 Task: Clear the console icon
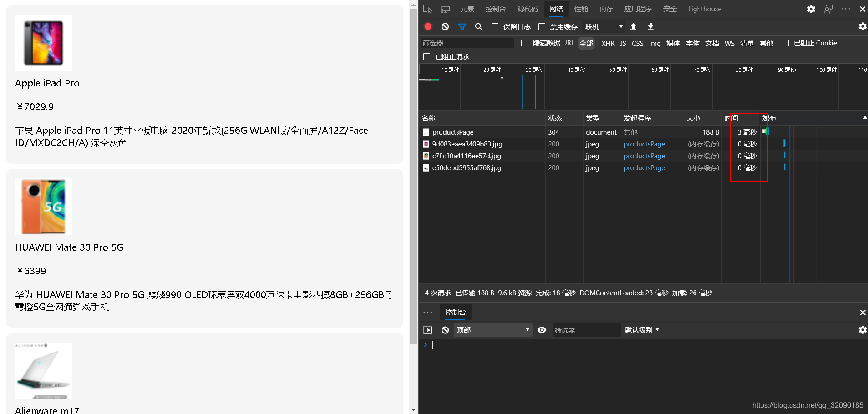click(x=445, y=330)
